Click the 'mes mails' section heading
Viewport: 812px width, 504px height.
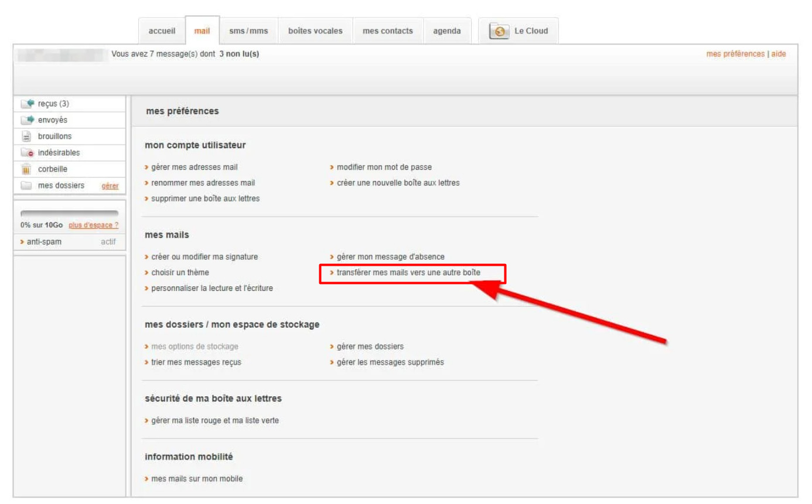click(167, 235)
